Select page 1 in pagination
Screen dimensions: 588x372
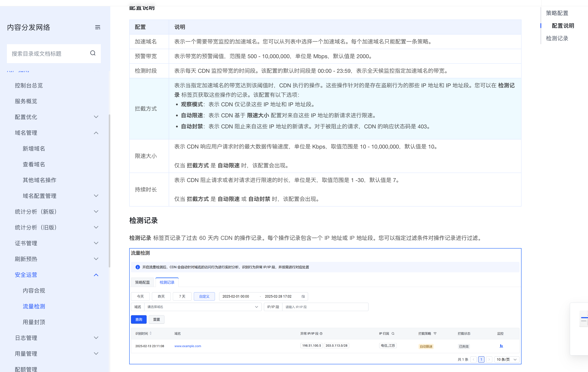coord(481,359)
